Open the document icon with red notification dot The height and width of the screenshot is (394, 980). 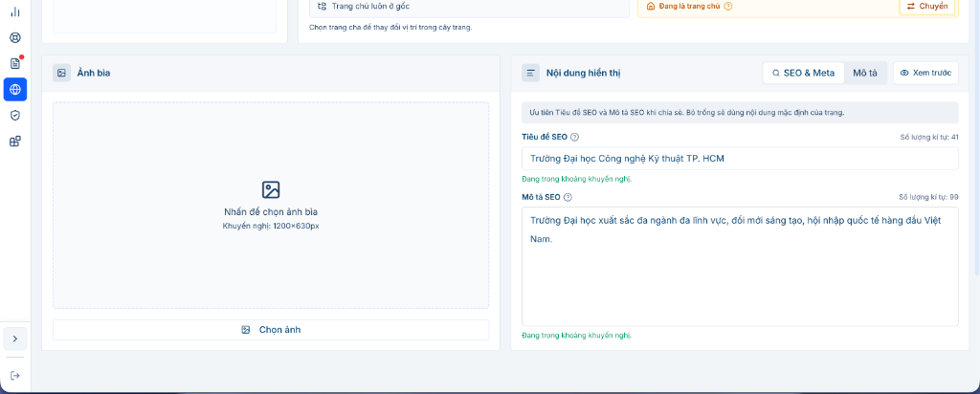pyautogui.click(x=15, y=63)
